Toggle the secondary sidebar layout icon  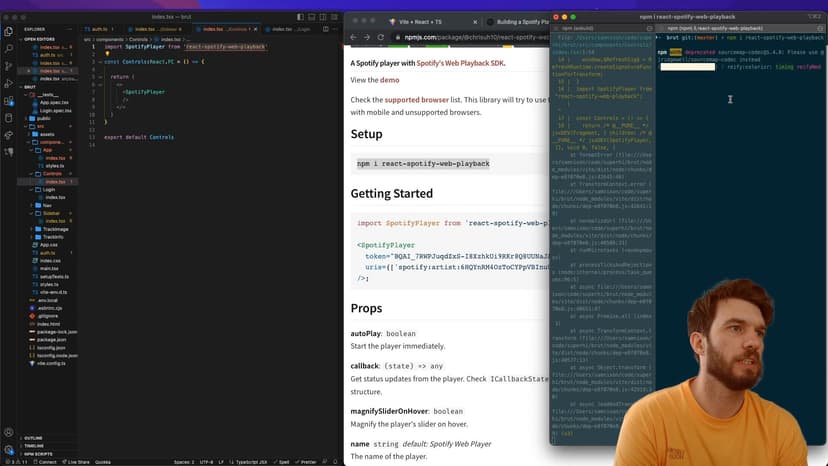pos(323,17)
